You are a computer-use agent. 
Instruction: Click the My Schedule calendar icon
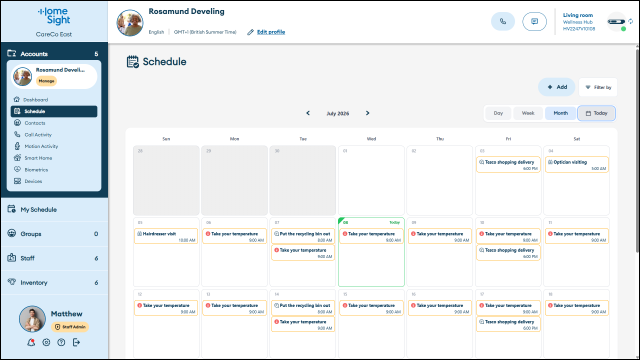(x=11, y=209)
